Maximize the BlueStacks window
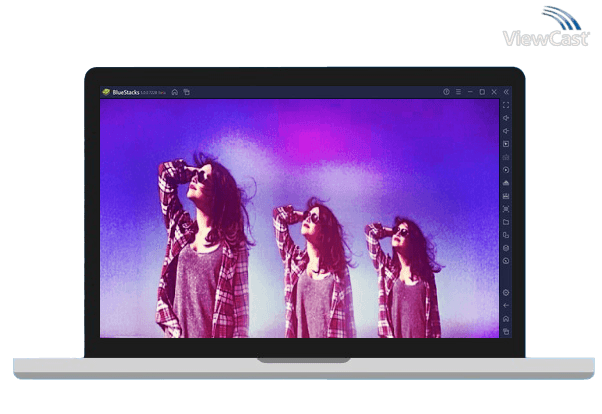The image size is (602, 414). click(x=482, y=92)
